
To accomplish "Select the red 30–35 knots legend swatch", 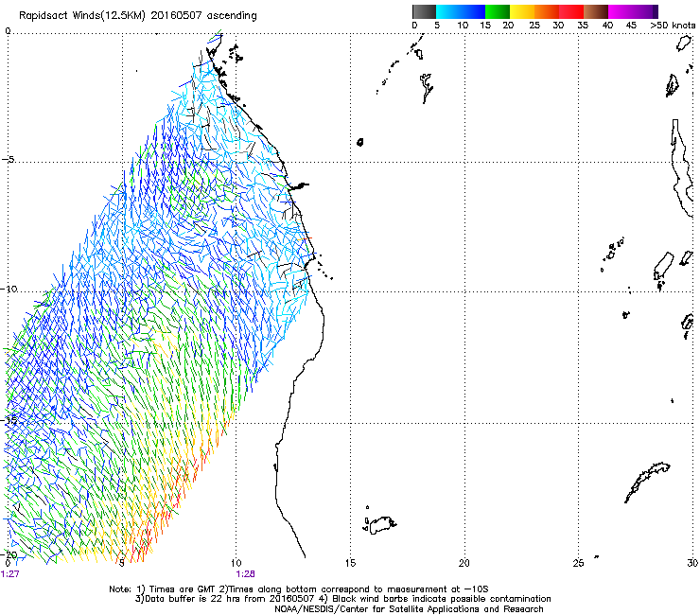I will pos(571,11).
